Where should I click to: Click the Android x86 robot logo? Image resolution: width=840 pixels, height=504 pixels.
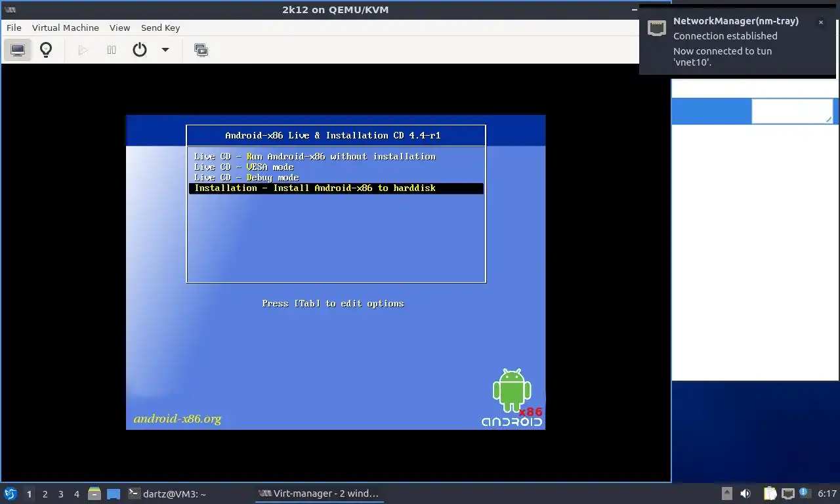coord(512,398)
